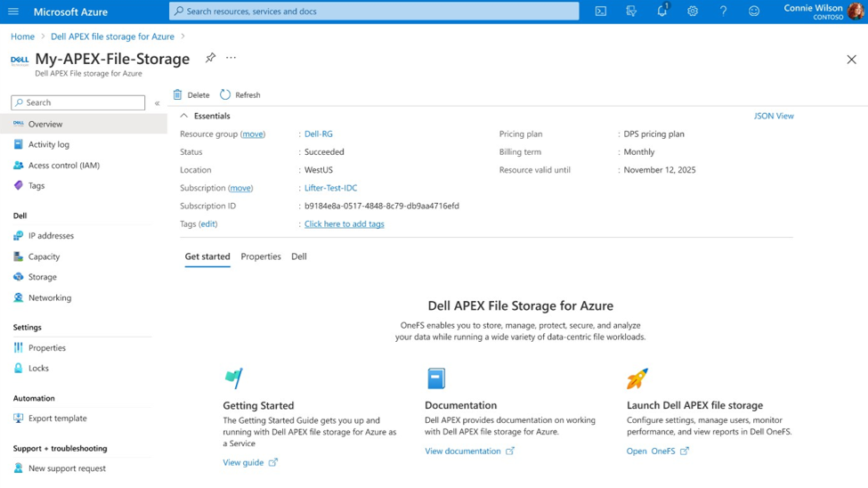Open the help question mark
This screenshot has width=868, height=488.
click(x=723, y=11)
